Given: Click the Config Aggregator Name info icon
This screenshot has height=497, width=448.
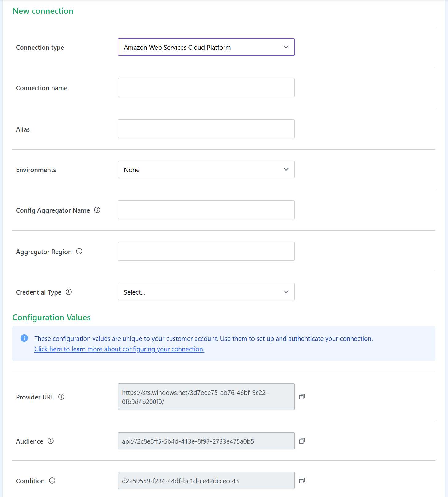Looking at the screenshot, I should click(97, 210).
